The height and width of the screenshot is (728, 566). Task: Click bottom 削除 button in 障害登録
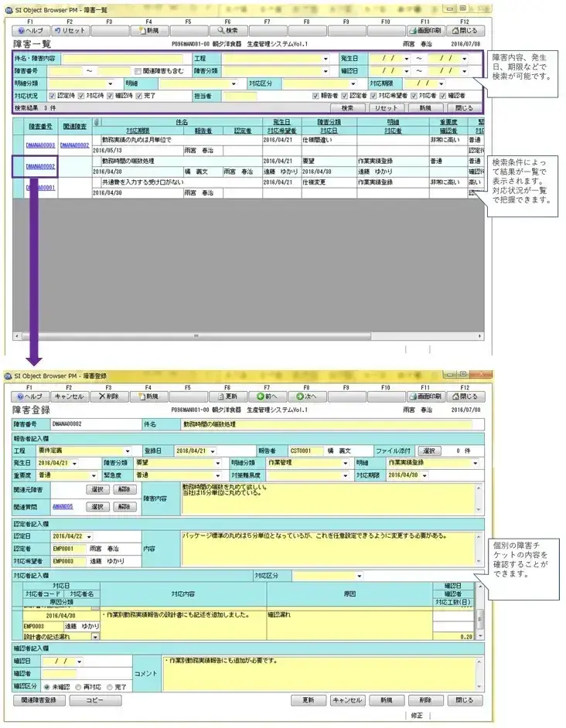pyautogui.click(x=425, y=700)
